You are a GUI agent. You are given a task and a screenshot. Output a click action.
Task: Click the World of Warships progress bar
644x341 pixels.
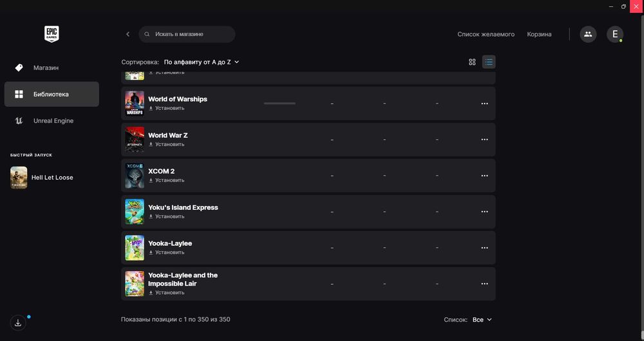coord(279,104)
